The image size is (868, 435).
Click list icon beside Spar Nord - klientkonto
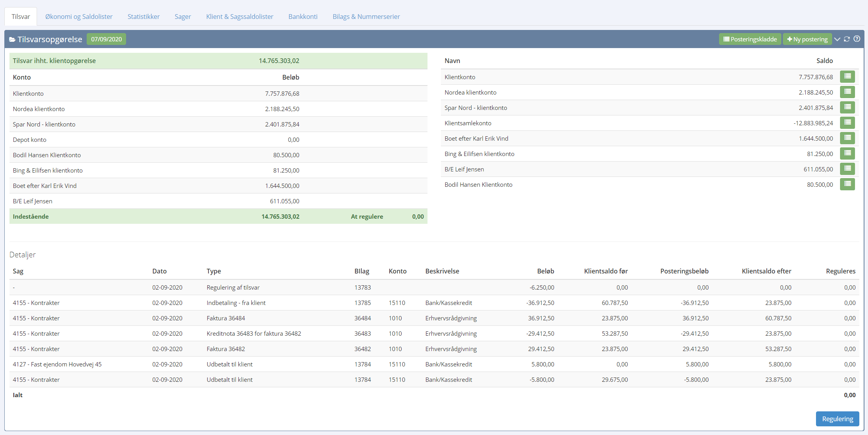[847, 107]
